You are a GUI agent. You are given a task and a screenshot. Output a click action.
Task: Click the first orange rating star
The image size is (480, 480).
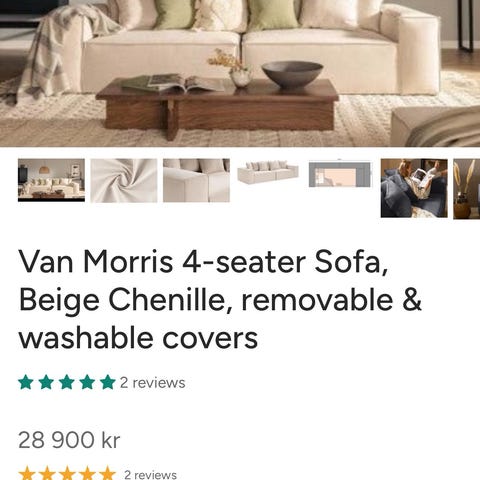tap(26, 474)
